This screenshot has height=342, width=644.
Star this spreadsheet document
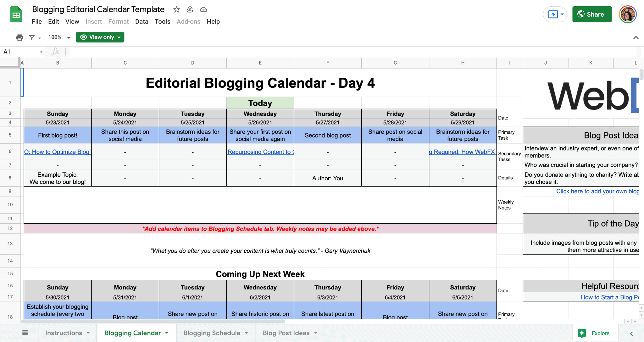pyautogui.click(x=177, y=9)
